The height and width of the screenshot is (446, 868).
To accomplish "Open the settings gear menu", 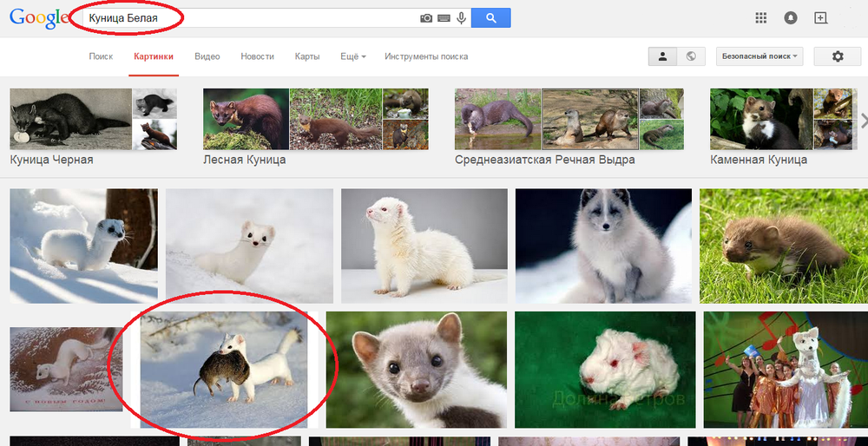I will [837, 56].
